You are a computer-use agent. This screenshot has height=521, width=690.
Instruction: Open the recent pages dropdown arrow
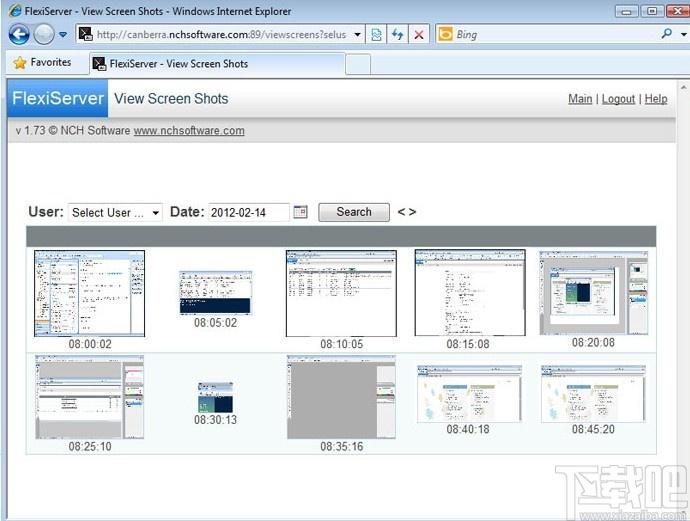point(63,34)
